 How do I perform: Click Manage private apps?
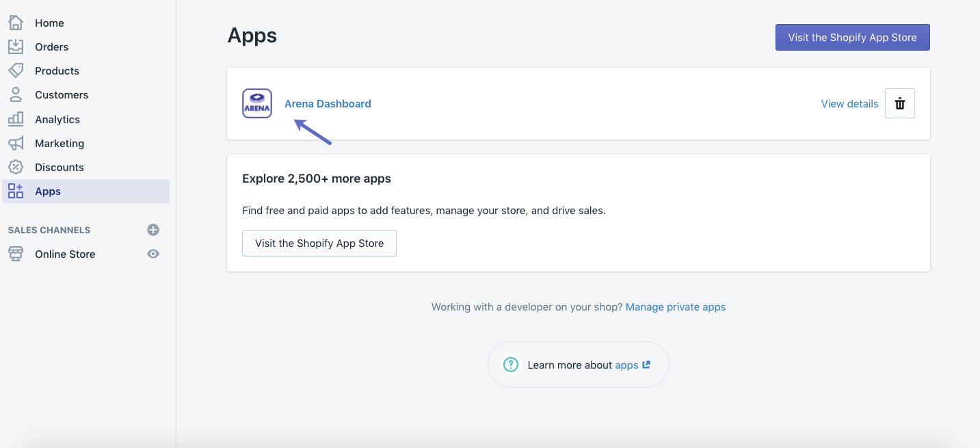(676, 306)
